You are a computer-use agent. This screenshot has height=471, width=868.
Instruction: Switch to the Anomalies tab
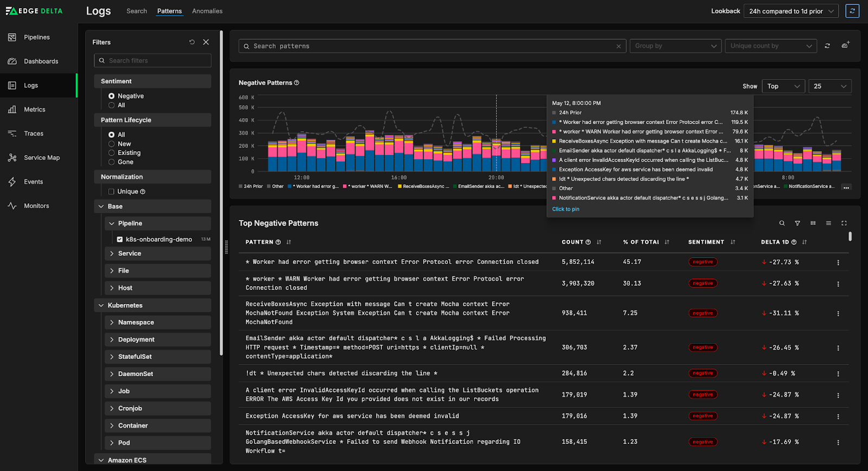[207, 11]
